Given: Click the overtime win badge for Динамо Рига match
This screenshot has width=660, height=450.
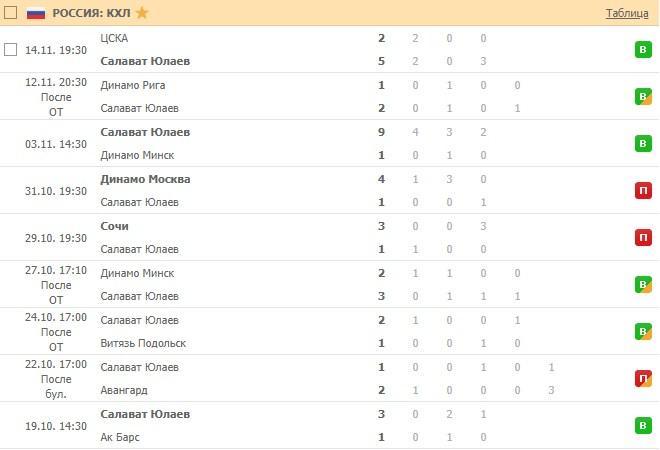Looking at the screenshot, I should (644, 97).
